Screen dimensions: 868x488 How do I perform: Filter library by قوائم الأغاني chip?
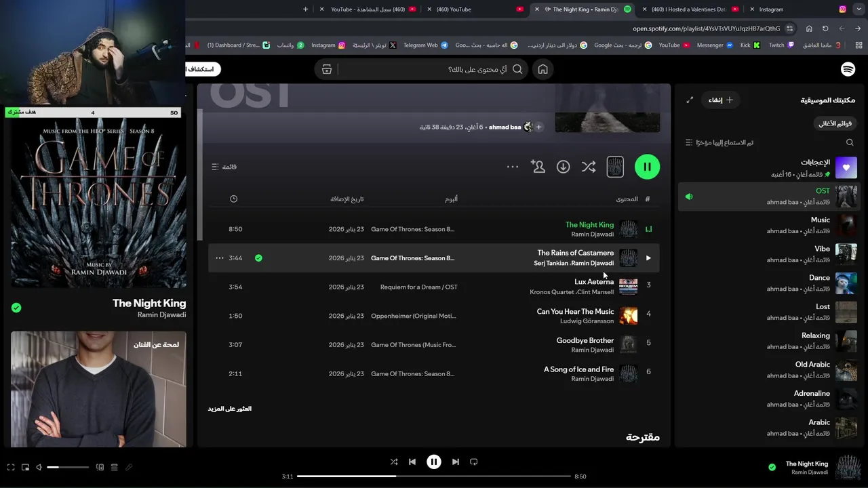pos(835,123)
